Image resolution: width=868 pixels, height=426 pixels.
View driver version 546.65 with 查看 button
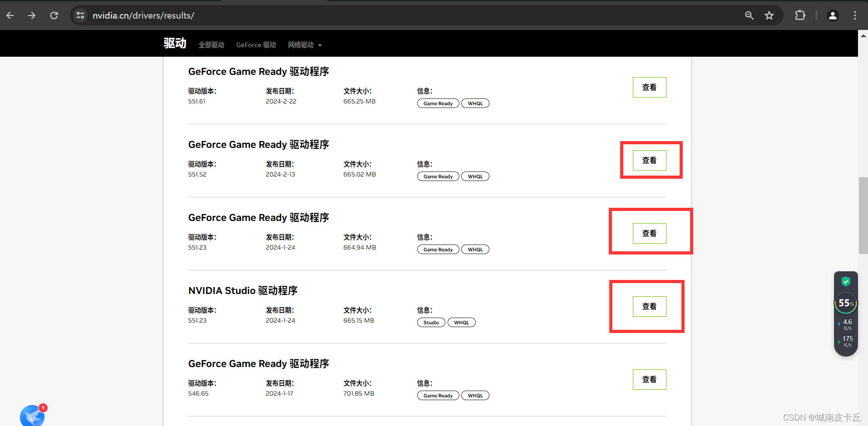pos(649,379)
